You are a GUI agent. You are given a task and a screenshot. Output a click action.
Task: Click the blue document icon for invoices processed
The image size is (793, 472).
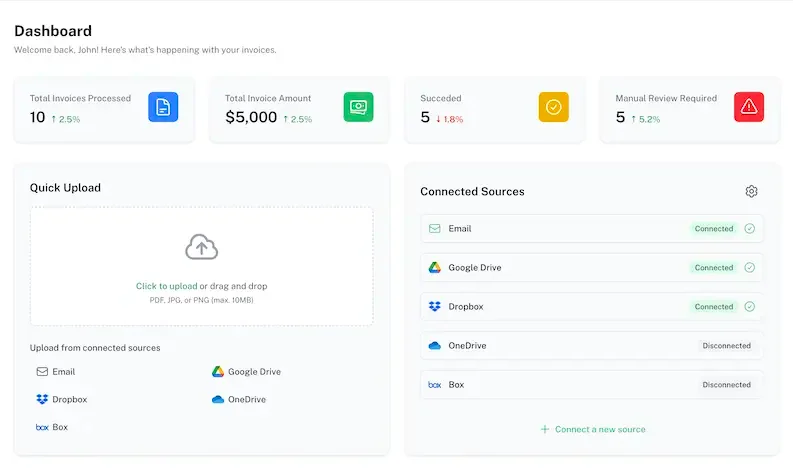163,107
